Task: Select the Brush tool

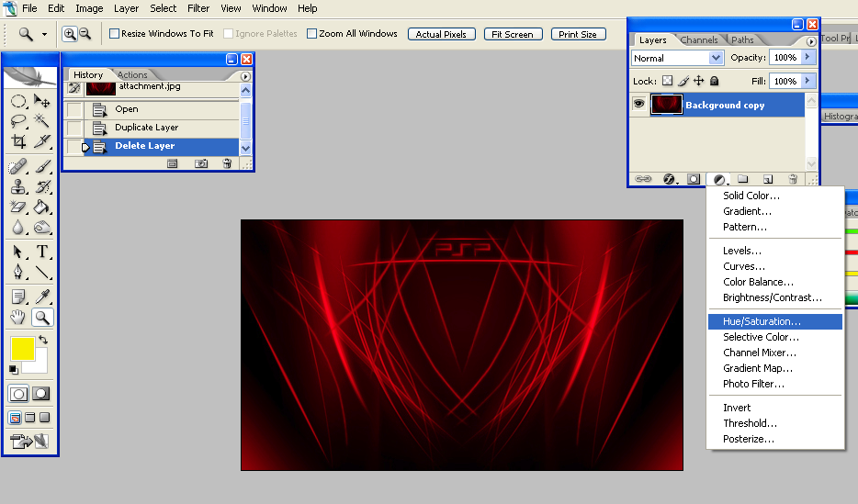Action: point(42,166)
